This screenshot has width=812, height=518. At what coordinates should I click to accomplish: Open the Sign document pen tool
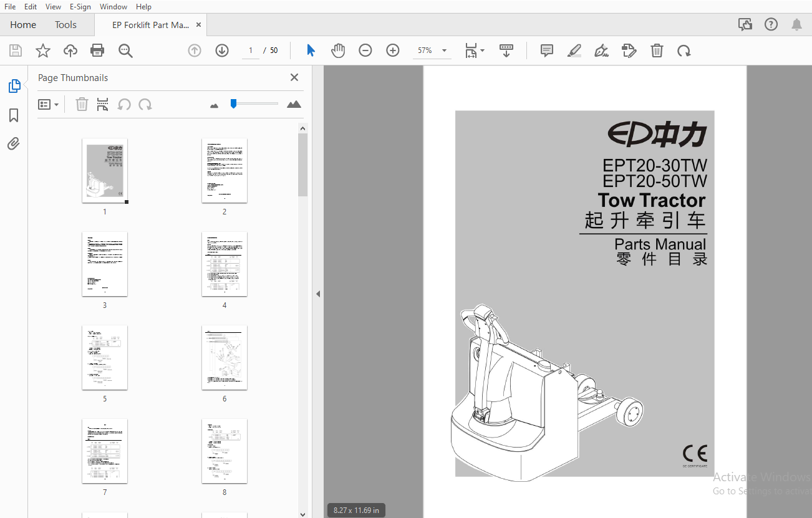pos(602,50)
